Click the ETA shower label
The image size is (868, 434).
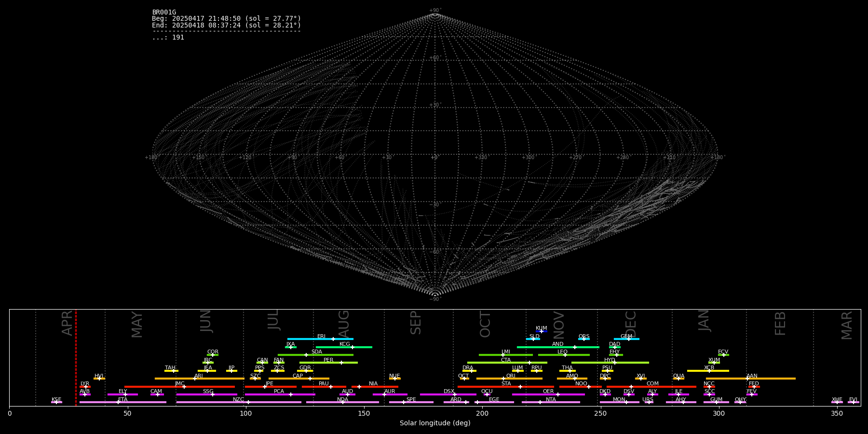pyautogui.click(x=123, y=400)
